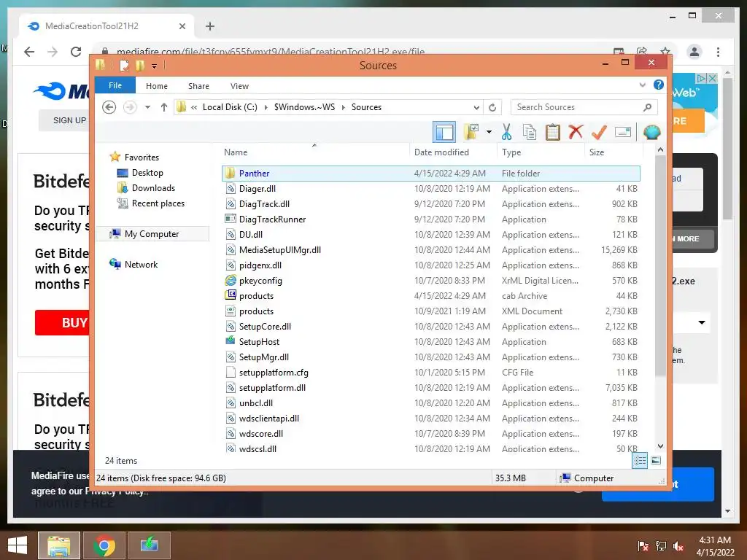Viewport: 747px width, 560px height.
Task: Click the Copy toolbar icon
Action: coord(530,132)
